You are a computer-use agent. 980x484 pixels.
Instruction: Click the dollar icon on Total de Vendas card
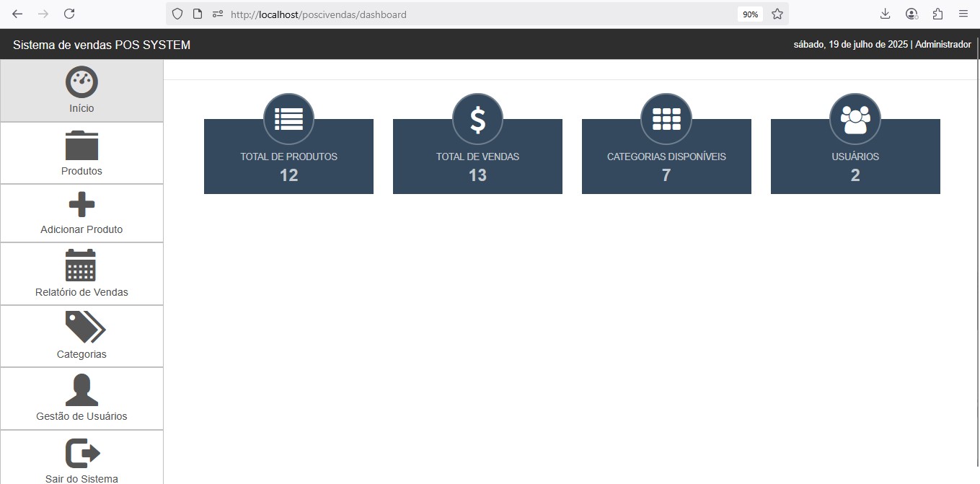[x=477, y=118]
